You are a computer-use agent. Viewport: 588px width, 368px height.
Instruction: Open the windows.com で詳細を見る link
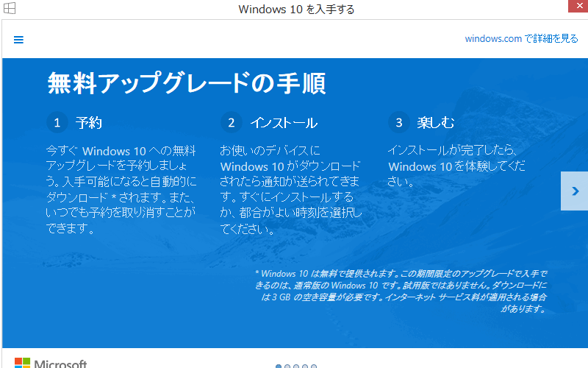coord(521,38)
